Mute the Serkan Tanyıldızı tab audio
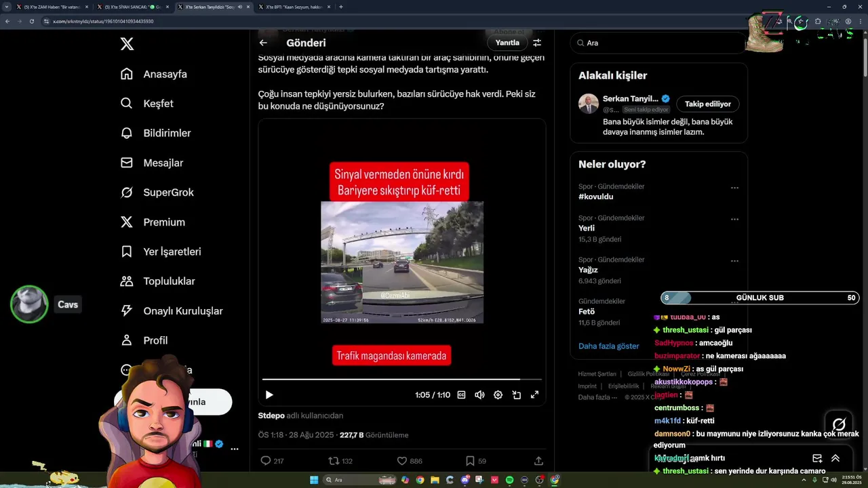 click(239, 7)
